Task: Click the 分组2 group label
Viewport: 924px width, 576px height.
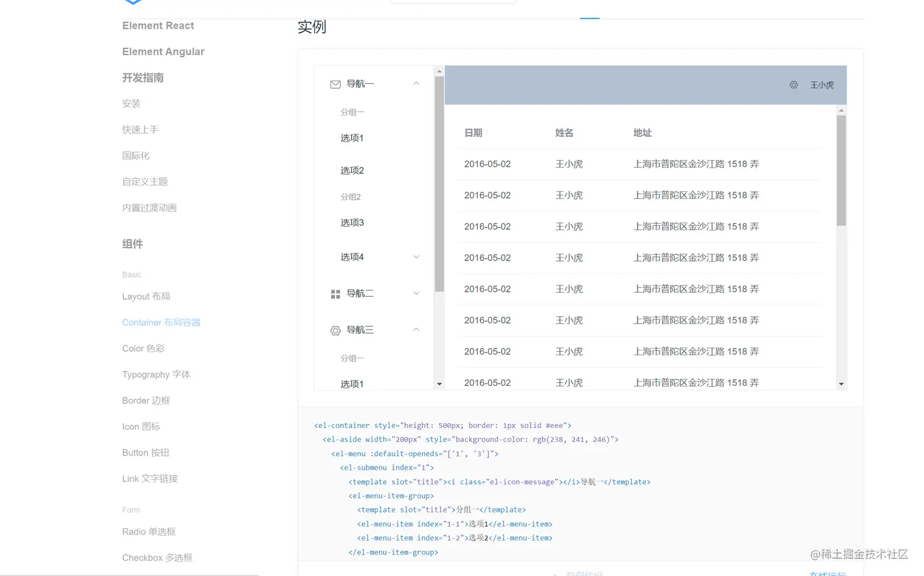Action: click(351, 197)
